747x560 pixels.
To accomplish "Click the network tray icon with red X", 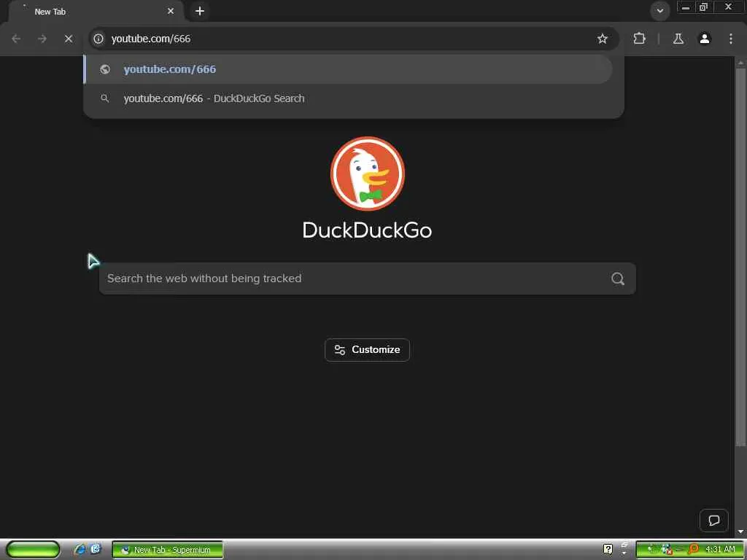I will (x=667, y=550).
